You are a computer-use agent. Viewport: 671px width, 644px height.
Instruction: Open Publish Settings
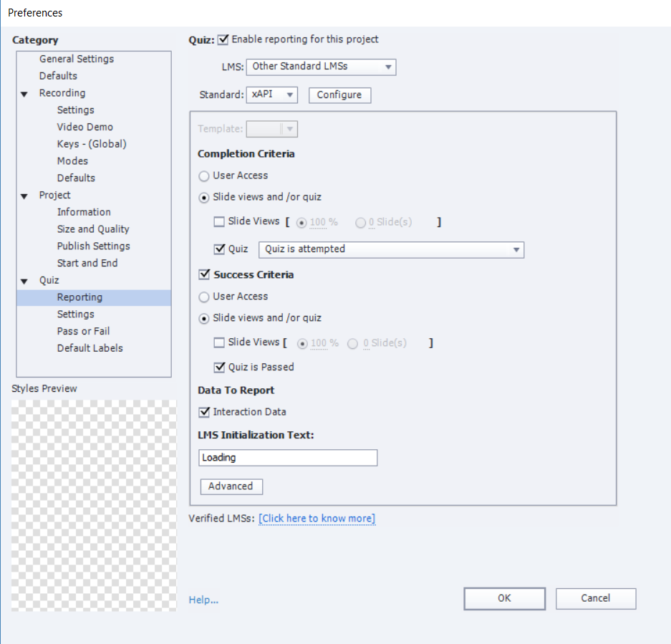(94, 246)
